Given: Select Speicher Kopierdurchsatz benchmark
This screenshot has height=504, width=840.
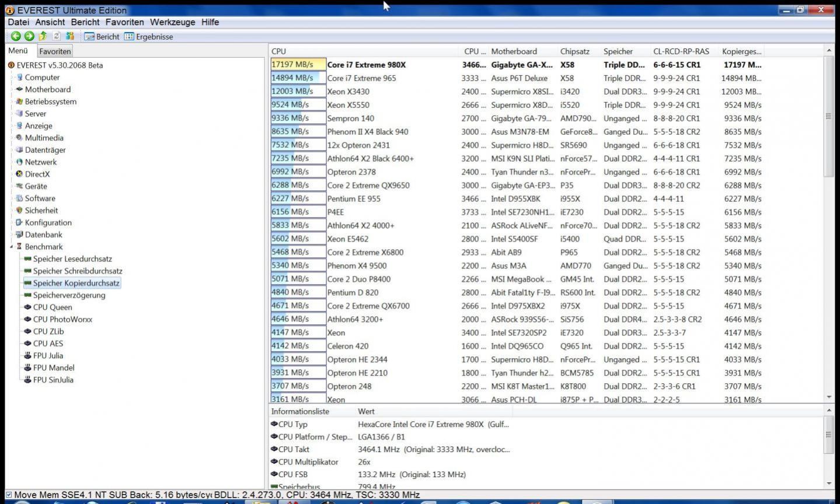Looking at the screenshot, I should click(x=76, y=283).
